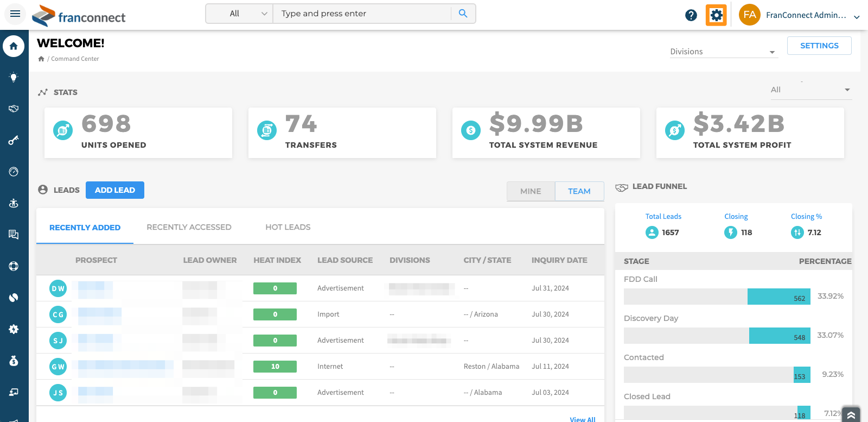
Task: Open the pie chart sidebar module
Action: coord(14,298)
